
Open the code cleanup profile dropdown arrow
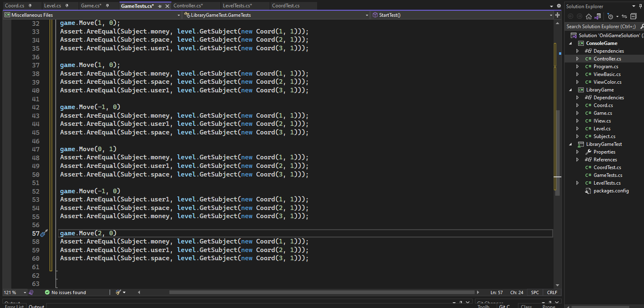(x=124, y=292)
